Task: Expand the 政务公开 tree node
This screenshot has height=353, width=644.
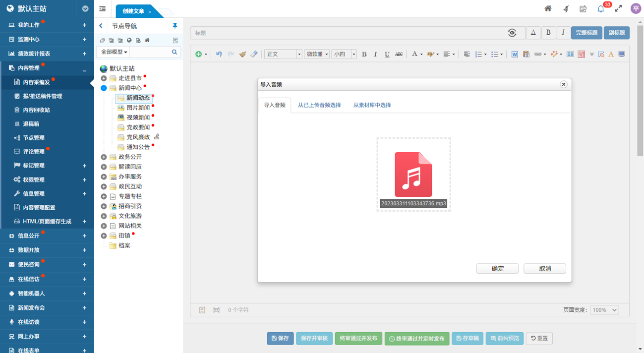Action: pyautogui.click(x=104, y=157)
